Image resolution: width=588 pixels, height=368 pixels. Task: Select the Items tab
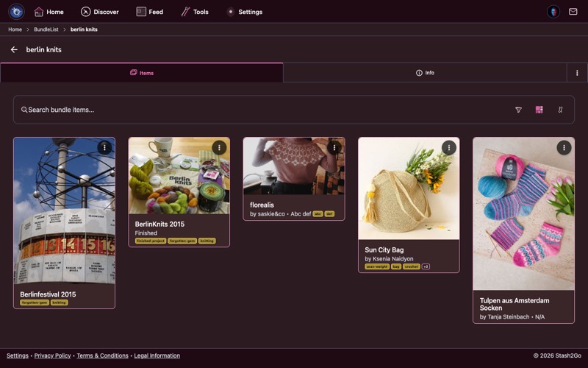(142, 73)
